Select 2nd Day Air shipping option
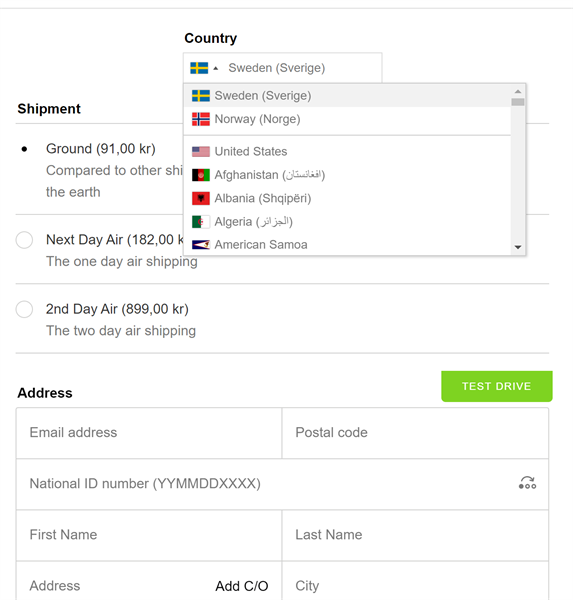573x600 pixels. (x=24, y=309)
